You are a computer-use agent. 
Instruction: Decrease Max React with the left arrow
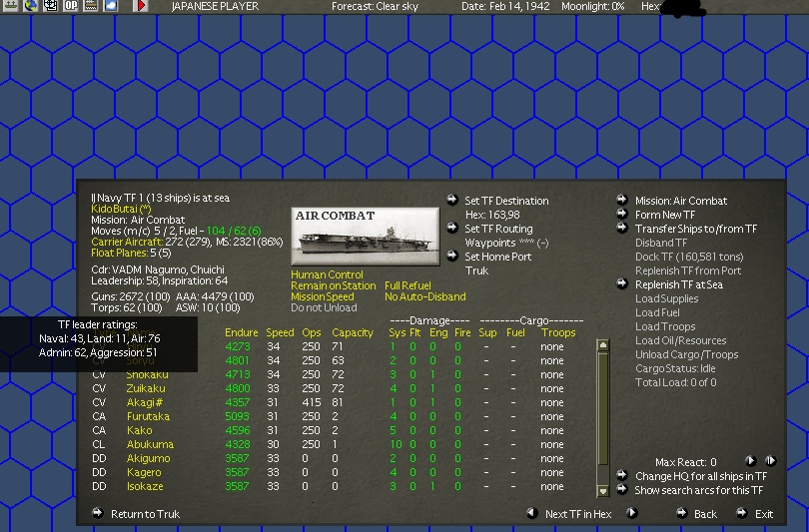tap(751, 461)
